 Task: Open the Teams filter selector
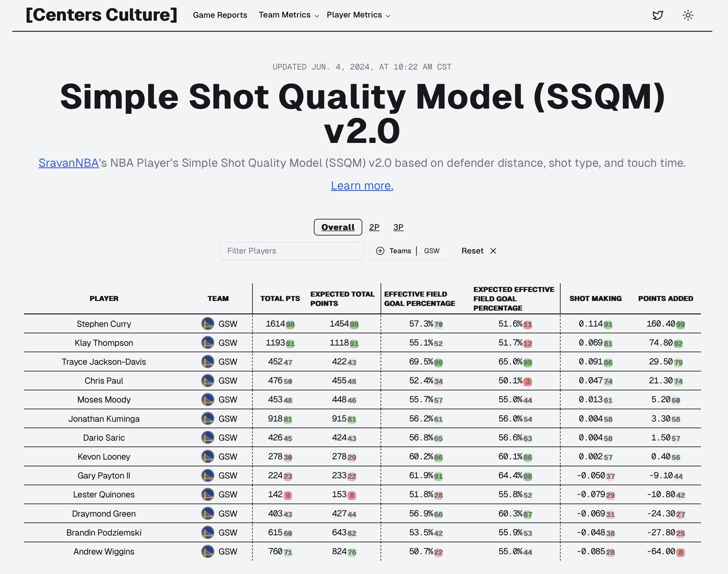coord(400,251)
